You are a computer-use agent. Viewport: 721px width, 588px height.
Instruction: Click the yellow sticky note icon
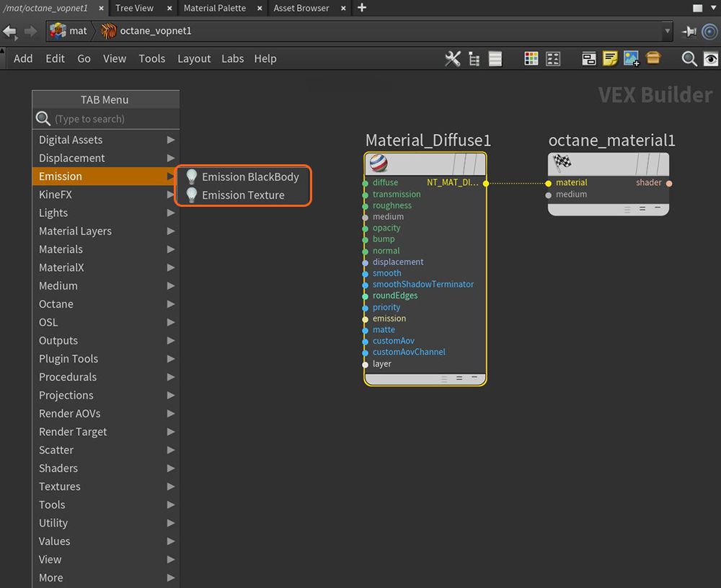click(x=610, y=59)
